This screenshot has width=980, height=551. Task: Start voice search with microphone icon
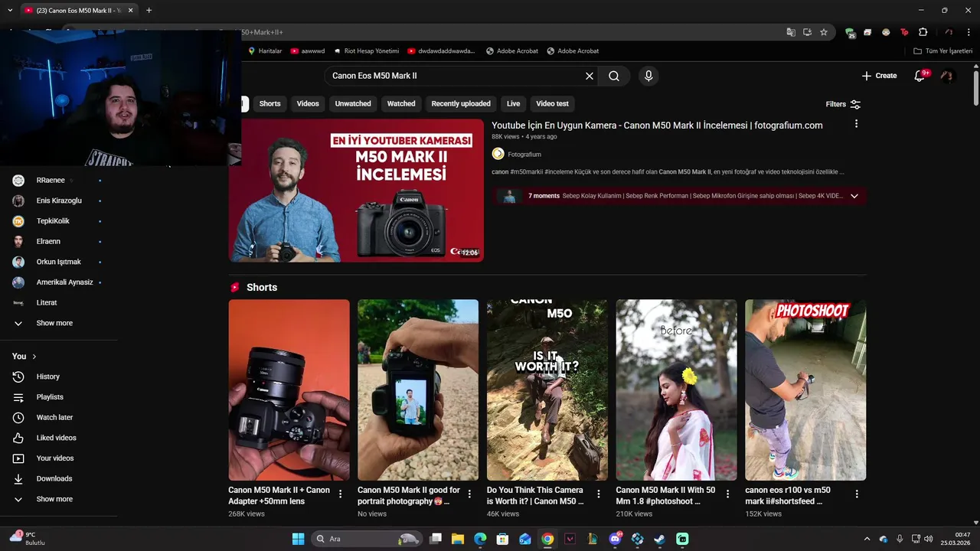648,76
